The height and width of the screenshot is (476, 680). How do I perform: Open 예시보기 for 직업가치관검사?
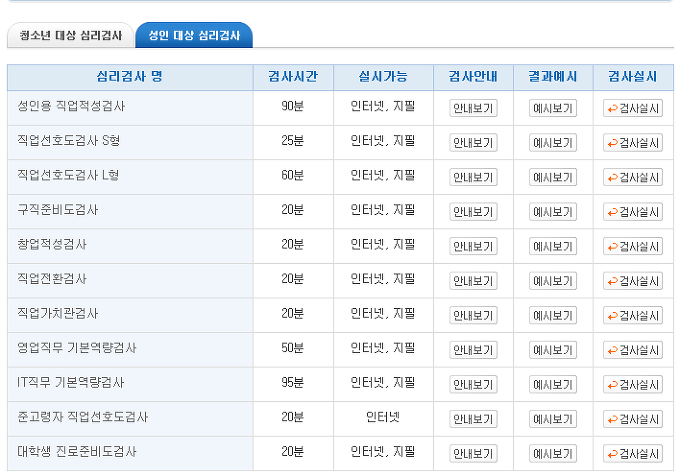(553, 316)
